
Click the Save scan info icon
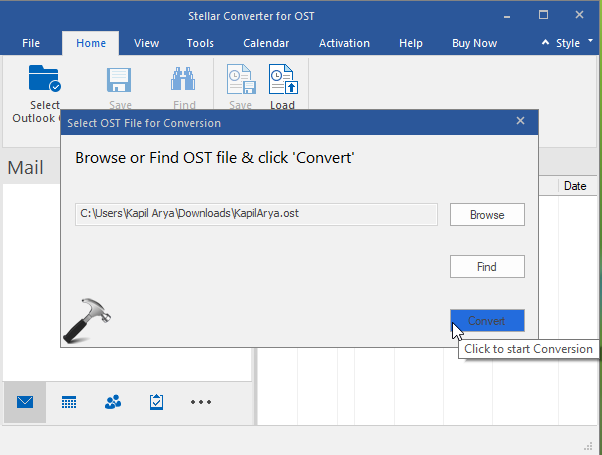[241, 79]
